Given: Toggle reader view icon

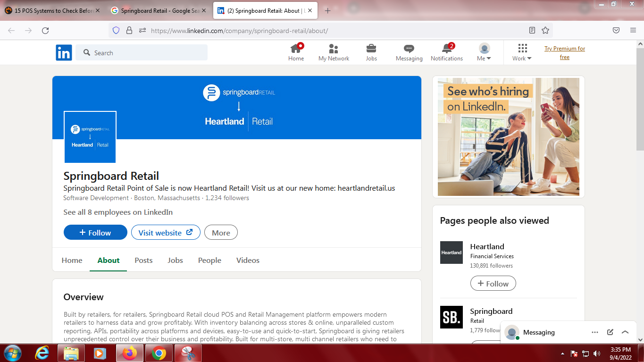Looking at the screenshot, I should click(532, 30).
